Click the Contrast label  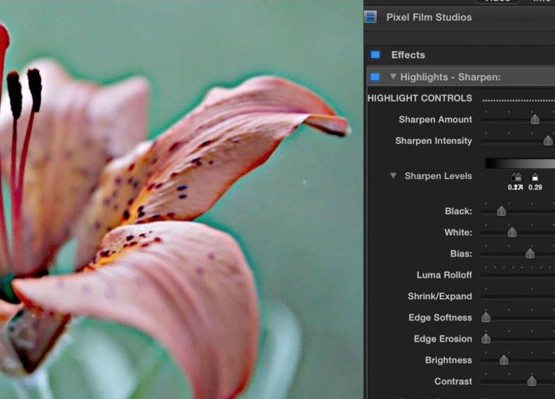(x=453, y=381)
